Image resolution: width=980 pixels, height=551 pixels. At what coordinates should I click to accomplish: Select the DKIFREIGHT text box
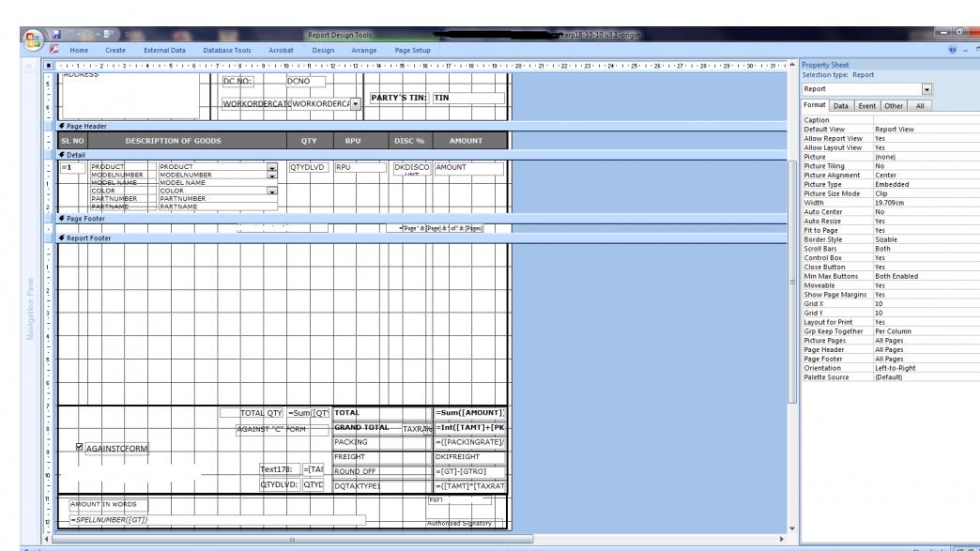[x=468, y=457]
